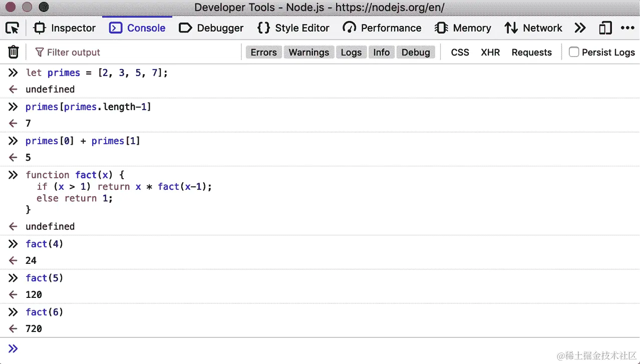
Task: Switch to the Console tab
Action: [x=137, y=28]
